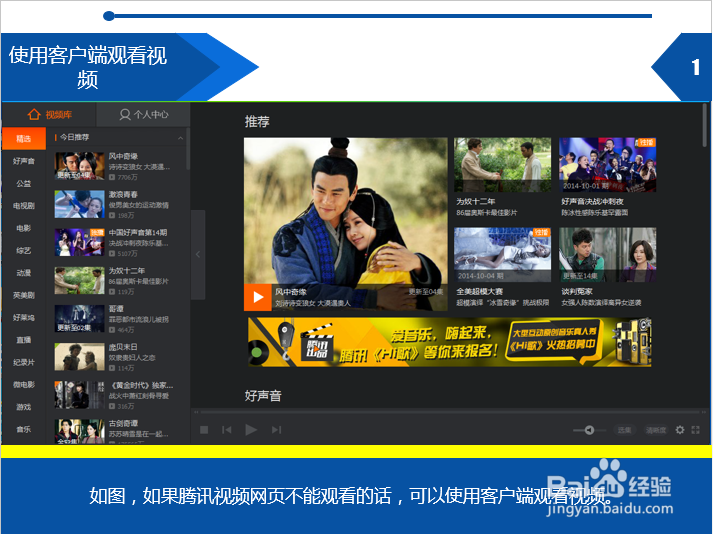
Task: Open the 好声音 category in sidebar
Action: [24, 161]
